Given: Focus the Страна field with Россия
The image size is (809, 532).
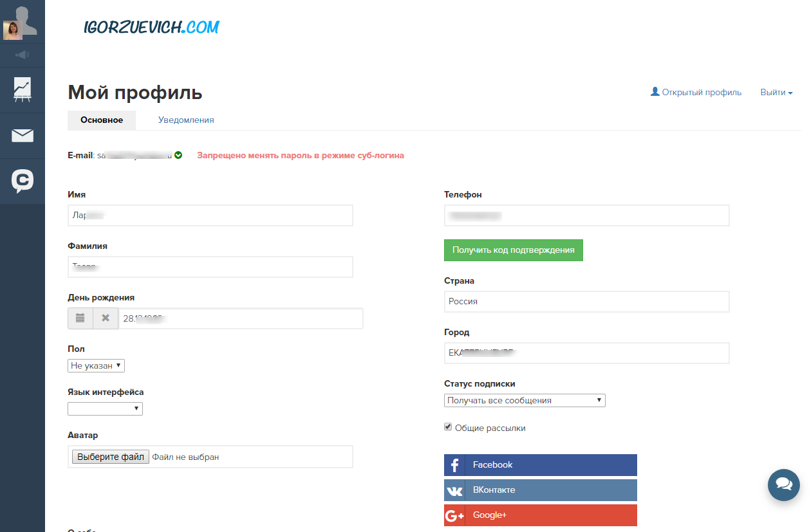Looking at the screenshot, I should point(587,302).
